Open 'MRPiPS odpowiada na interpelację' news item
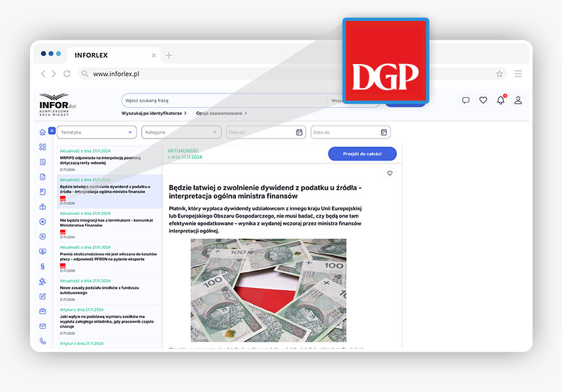The height and width of the screenshot is (392, 562). pos(110,160)
